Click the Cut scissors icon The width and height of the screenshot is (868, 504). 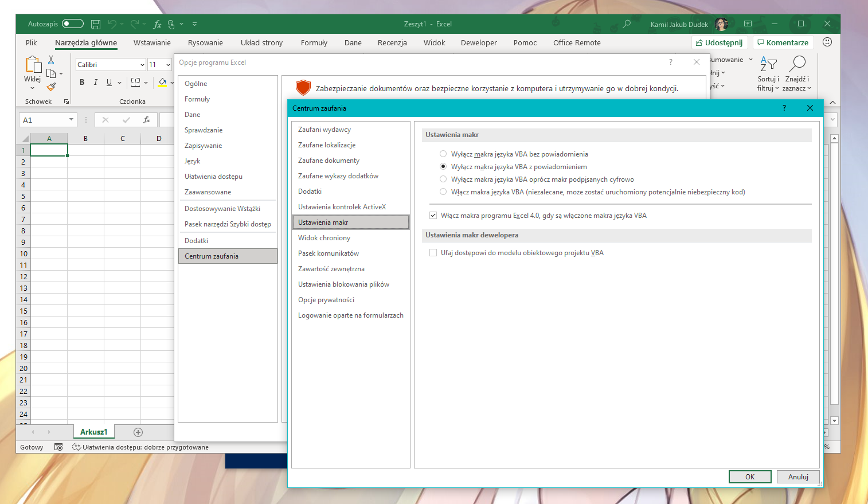point(51,60)
